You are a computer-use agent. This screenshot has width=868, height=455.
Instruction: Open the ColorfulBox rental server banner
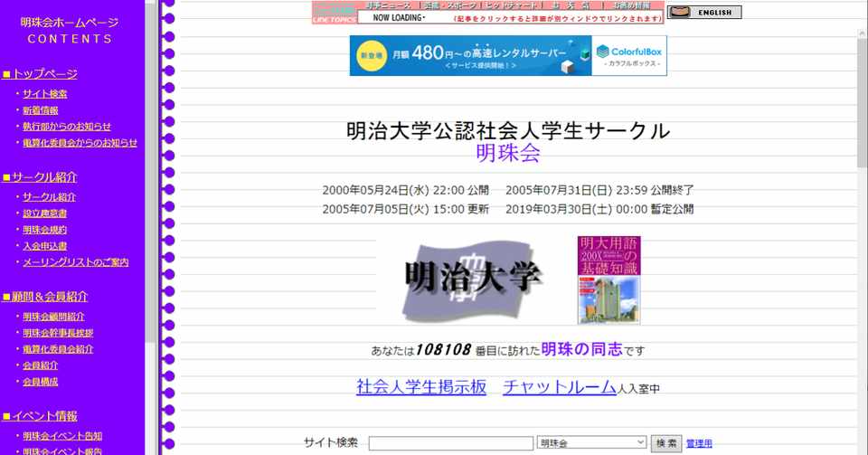[x=508, y=55]
